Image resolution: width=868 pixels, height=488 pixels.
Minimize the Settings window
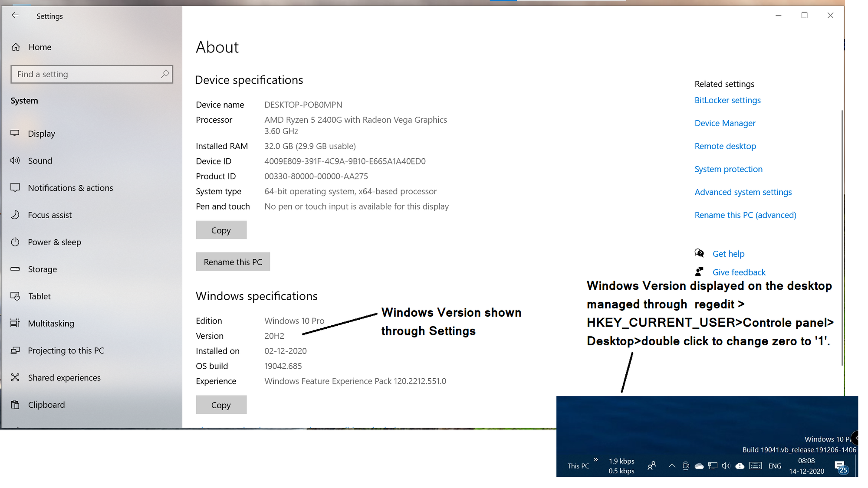pos(779,15)
